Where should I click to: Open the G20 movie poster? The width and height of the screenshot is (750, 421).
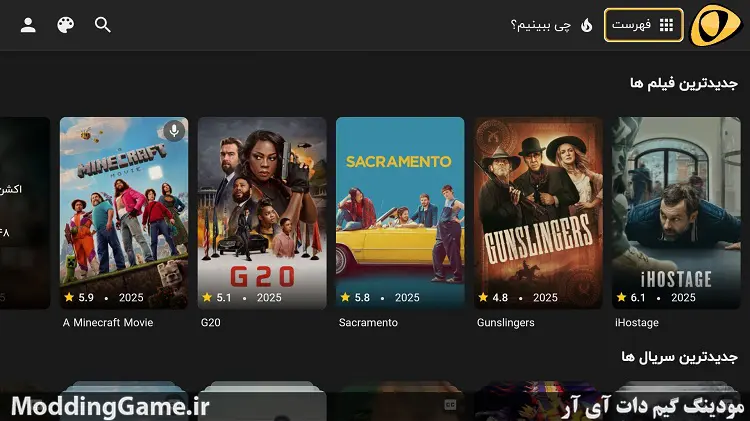(x=262, y=213)
